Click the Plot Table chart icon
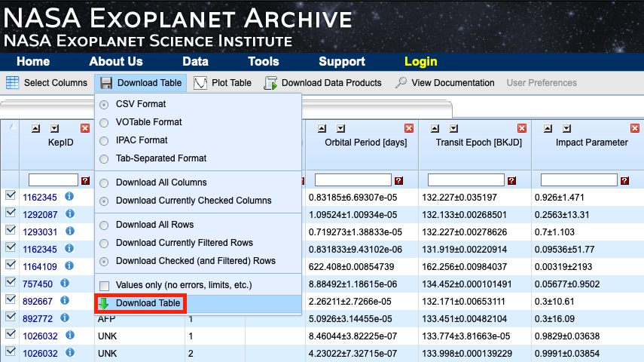Screen dimensions: 644x362 (200, 83)
